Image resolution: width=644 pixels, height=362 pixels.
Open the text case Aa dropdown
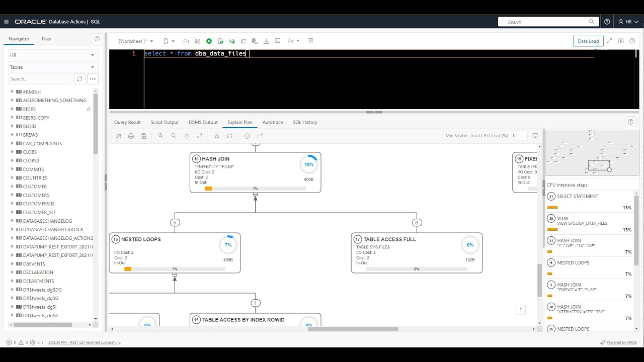coord(293,41)
